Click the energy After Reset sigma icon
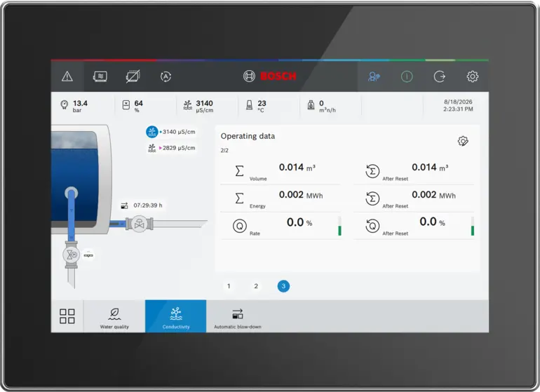The image size is (540, 392). [x=372, y=198]
